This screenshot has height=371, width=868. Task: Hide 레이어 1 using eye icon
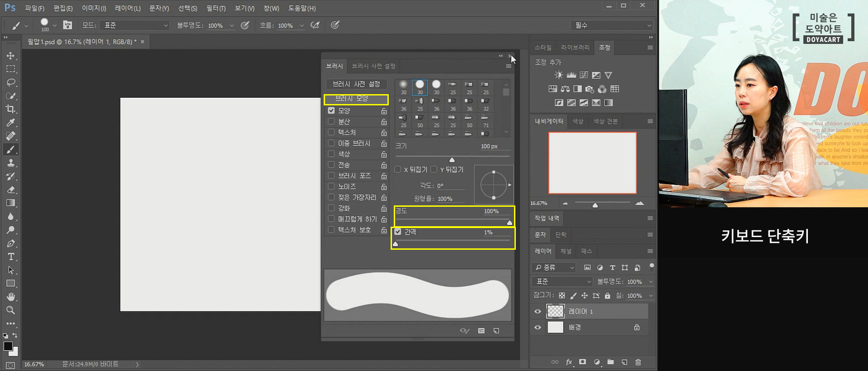tap(538, 311)
